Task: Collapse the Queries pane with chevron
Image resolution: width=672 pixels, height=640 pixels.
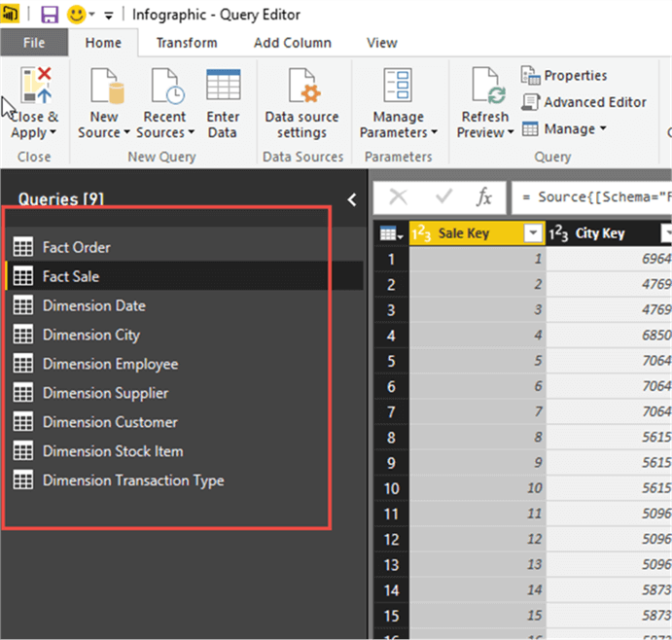Action: pyautogui.click(x=352, y=199)
